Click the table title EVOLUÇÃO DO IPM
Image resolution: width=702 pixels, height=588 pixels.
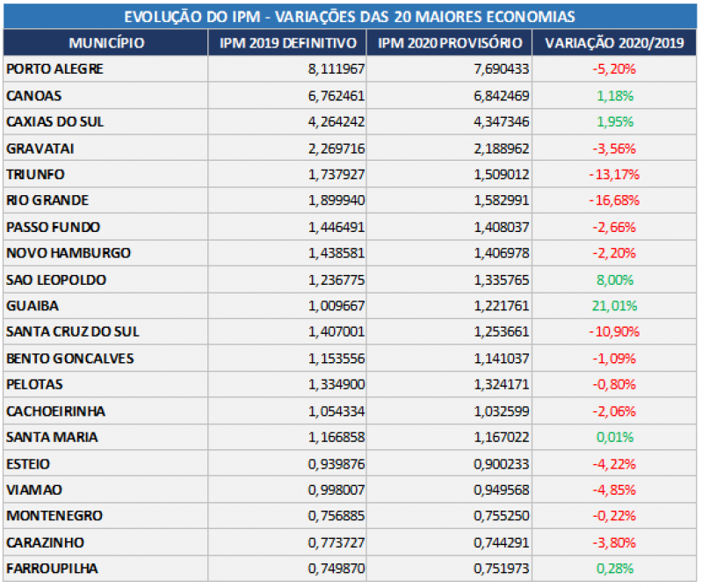(350, 16)
